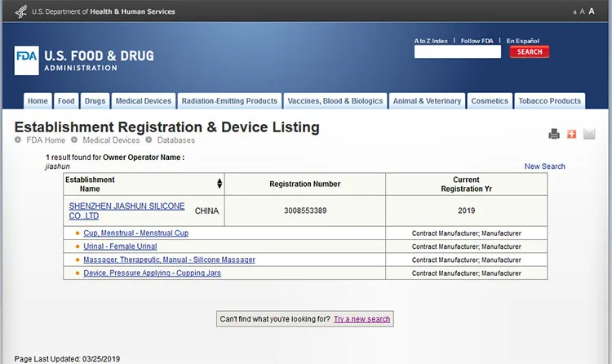Select the largest text size 'A'
This screenshot has width=612, height=364.
tap(592, 11)
